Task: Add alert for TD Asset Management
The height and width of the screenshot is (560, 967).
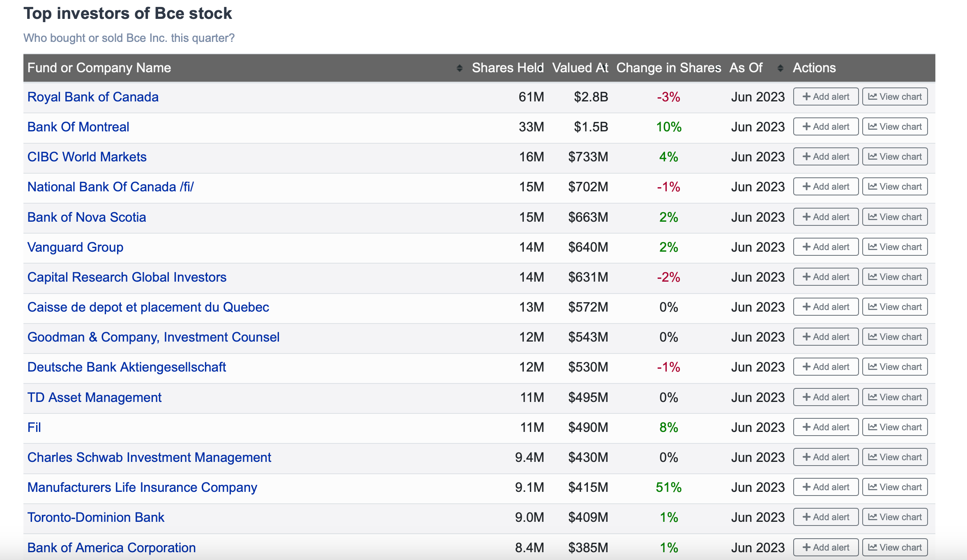Action: pyautogui.click(x=826, y=397)
